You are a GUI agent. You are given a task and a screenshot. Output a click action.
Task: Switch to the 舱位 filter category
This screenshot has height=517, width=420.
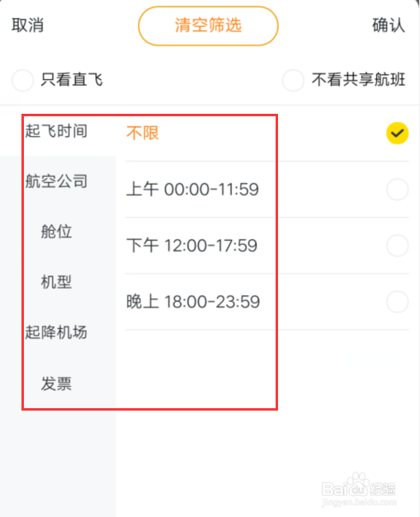tap(56, 231)
